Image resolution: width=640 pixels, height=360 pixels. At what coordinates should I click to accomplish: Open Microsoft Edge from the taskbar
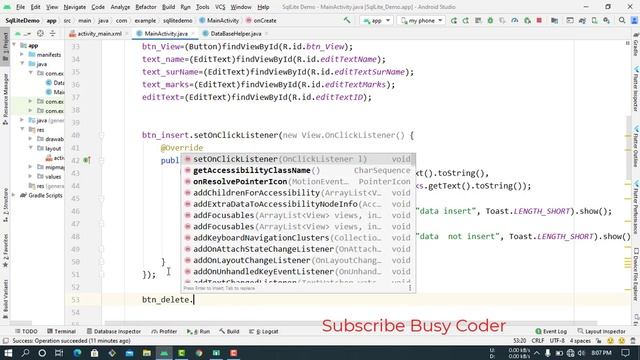tap(77, 353)
